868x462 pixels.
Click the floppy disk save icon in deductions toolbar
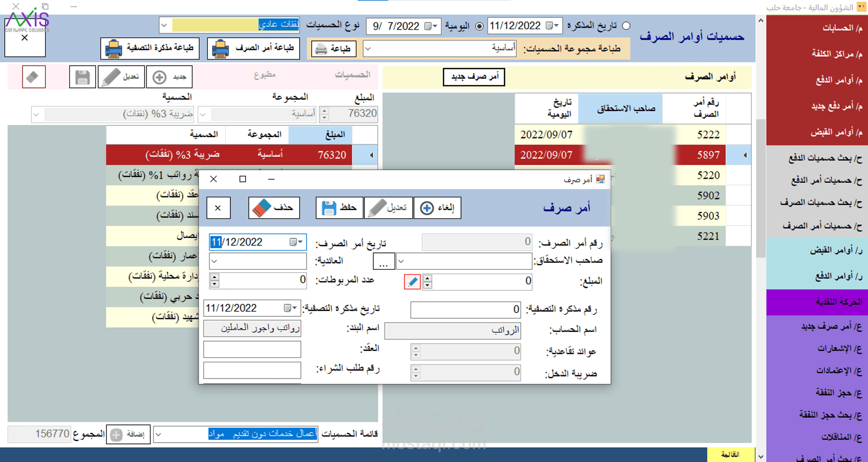pyautogui.click(x=83, y=77)
